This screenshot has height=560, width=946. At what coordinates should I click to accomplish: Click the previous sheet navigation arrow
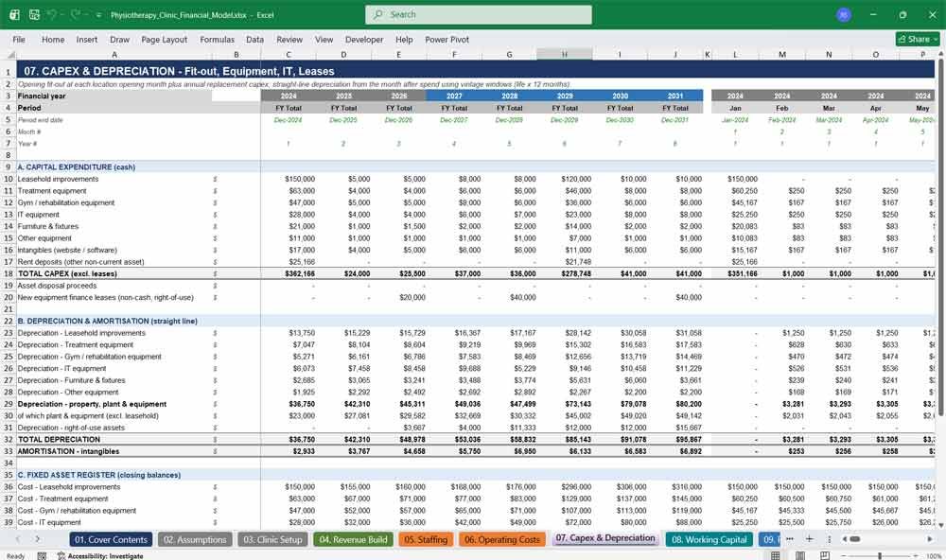[18, 539]
